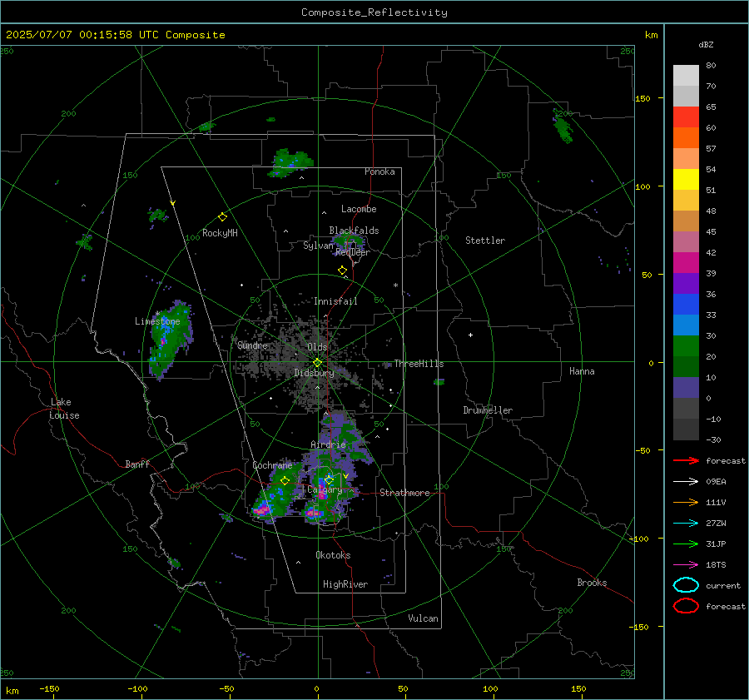
Task: Select the white 09EA arrow symbol
Action: (686, 482)
